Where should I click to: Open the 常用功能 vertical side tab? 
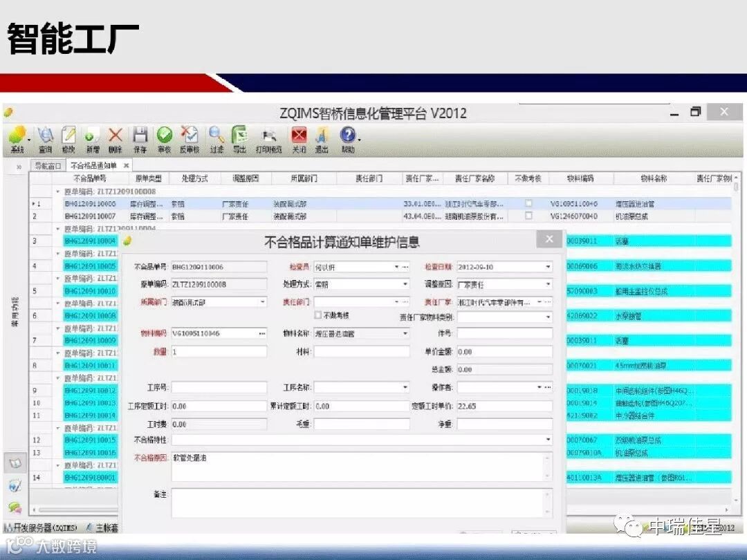pos(15,312)
